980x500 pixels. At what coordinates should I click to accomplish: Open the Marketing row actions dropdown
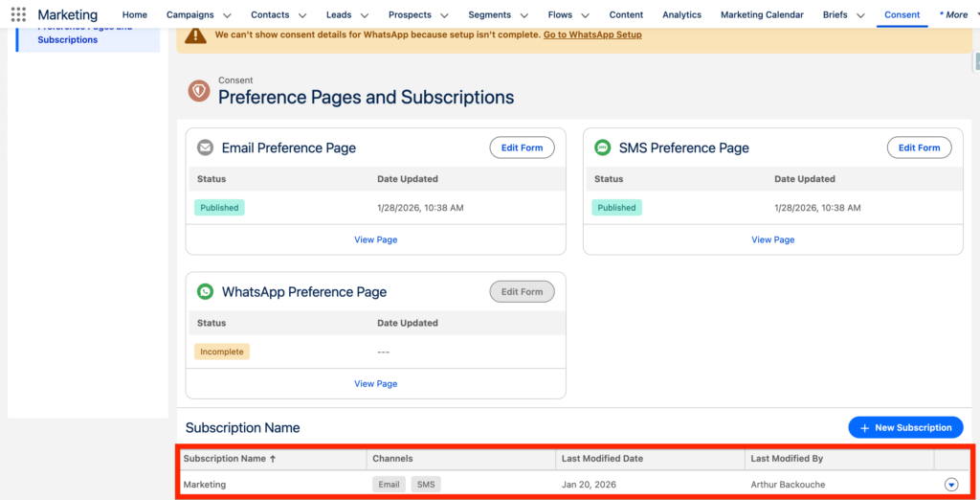pyautogui.click(x=950, y=485)
